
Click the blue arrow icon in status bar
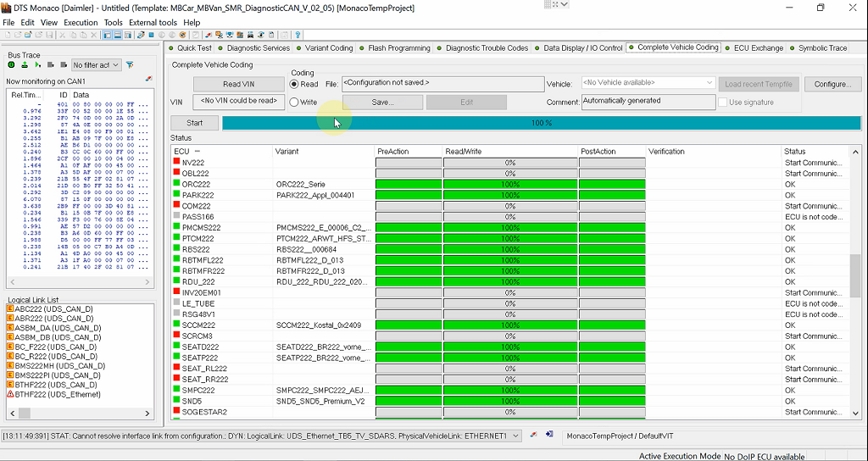[x=549, y=435]
